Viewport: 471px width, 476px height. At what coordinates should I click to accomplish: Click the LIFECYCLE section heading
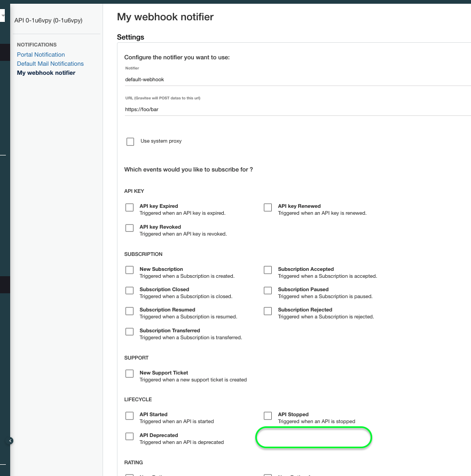(x=138, y=400)
